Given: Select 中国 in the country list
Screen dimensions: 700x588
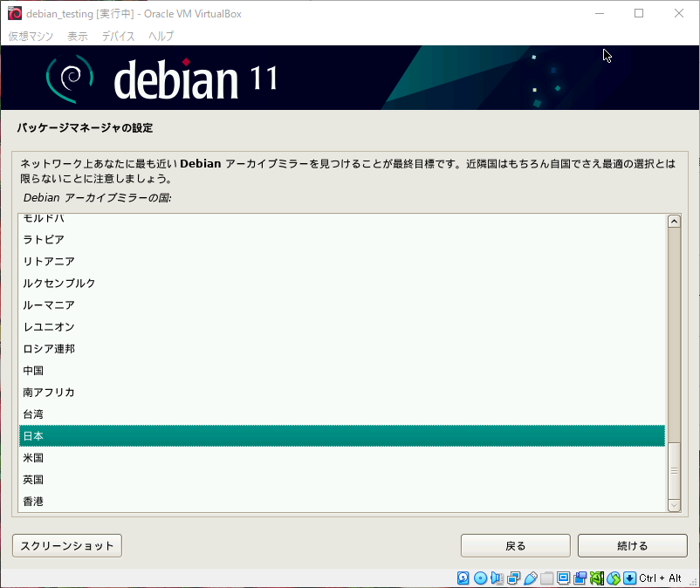Looking at the screenshot, I should coord(342,371).
